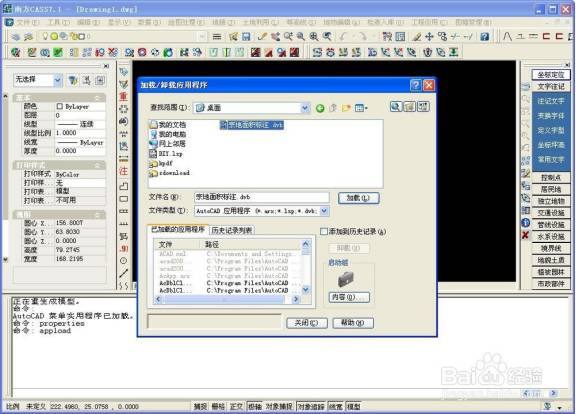Switch to 历史记录列表 tab
576x414 pixels.
coord(232,230)
